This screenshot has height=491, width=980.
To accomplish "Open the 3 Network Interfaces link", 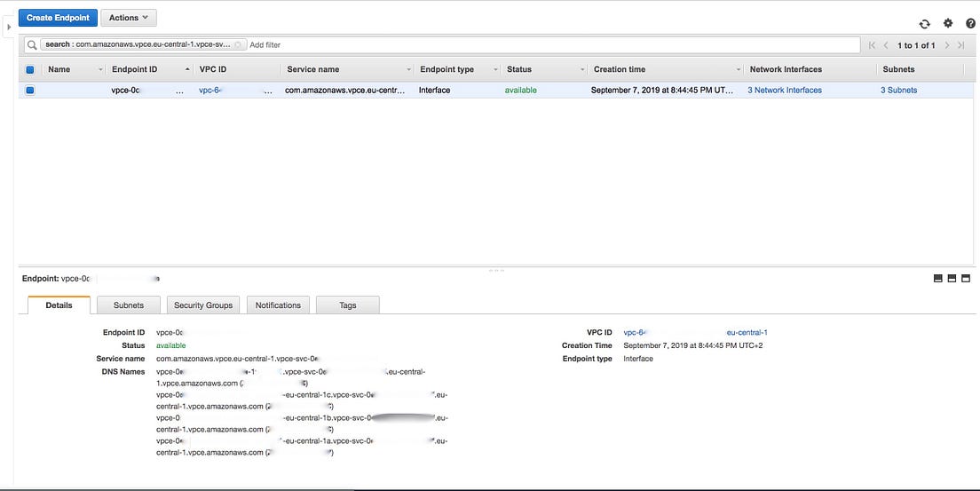I will (x=785, y=90).
